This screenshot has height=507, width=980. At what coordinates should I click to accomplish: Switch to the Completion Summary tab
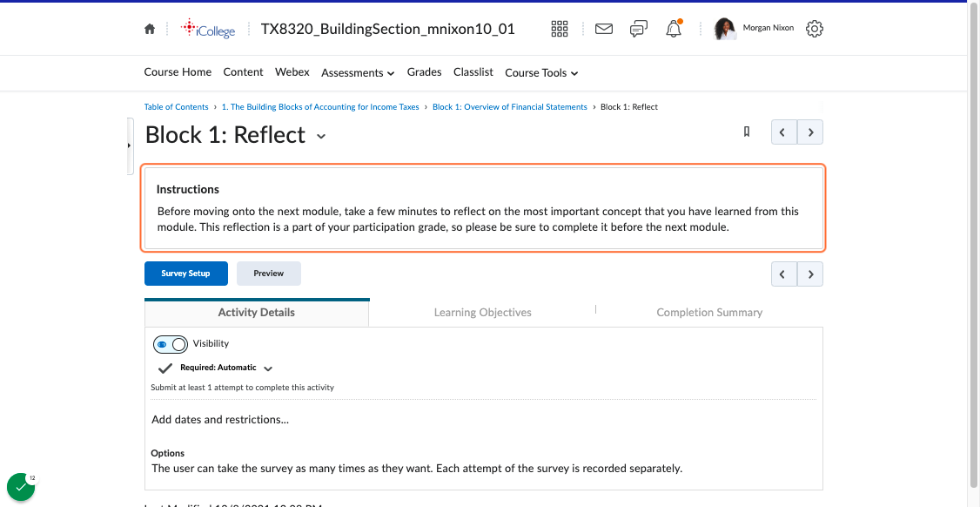pyautogui.click(x=709, y=313)
